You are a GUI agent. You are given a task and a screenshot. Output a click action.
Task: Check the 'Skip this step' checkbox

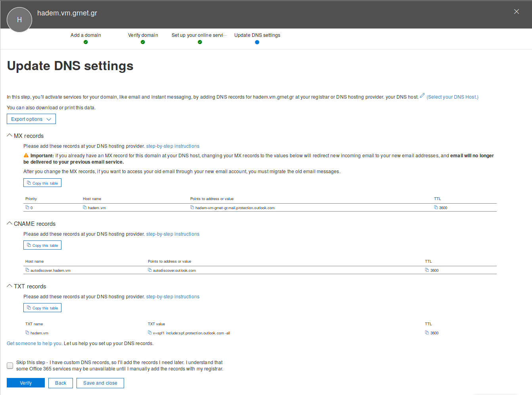click(x=10, y=366)
